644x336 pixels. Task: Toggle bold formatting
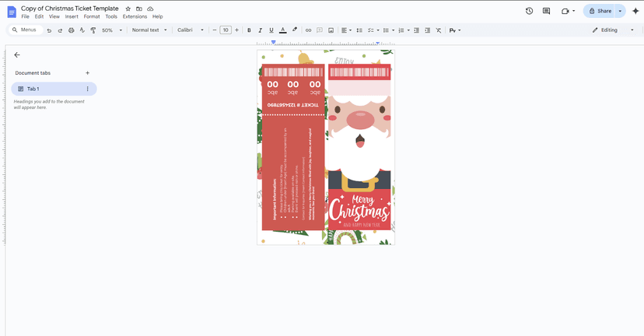point(249,30)
